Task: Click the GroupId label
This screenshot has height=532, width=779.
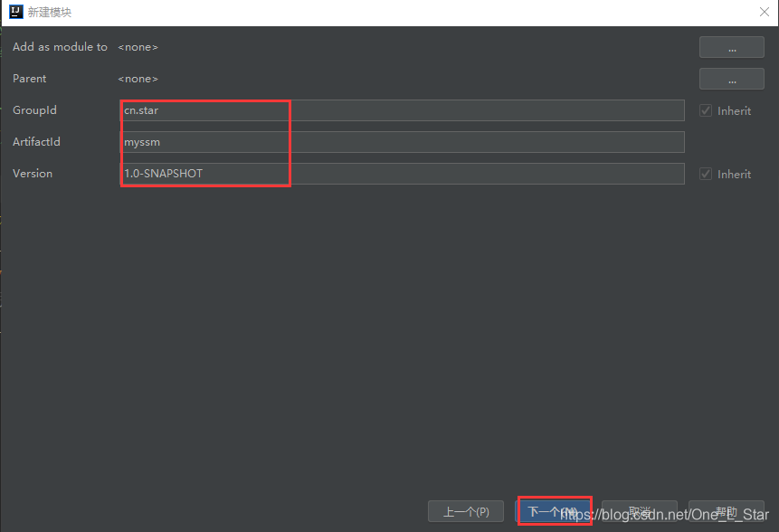Action: (34, 109)
